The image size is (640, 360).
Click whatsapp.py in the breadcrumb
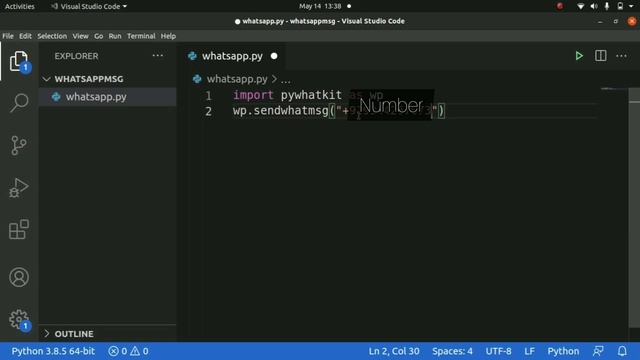tap(237, 79)
